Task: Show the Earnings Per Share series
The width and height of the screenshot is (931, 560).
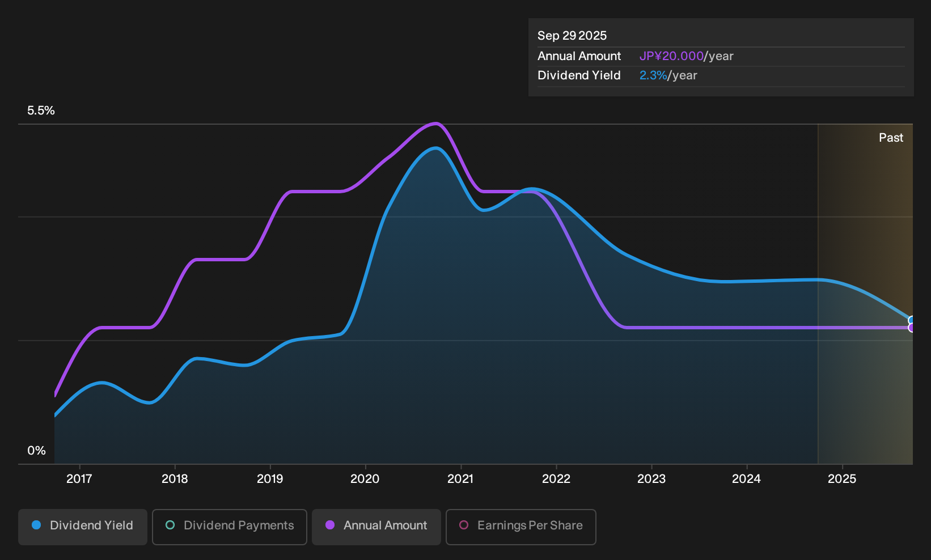Action: tap(521, 527)
